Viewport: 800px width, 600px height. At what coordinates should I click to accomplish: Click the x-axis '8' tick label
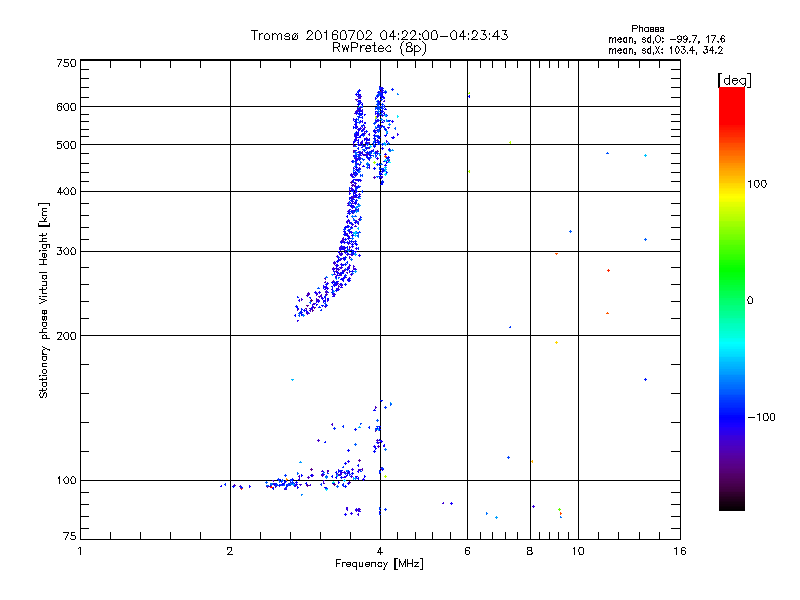530,551
